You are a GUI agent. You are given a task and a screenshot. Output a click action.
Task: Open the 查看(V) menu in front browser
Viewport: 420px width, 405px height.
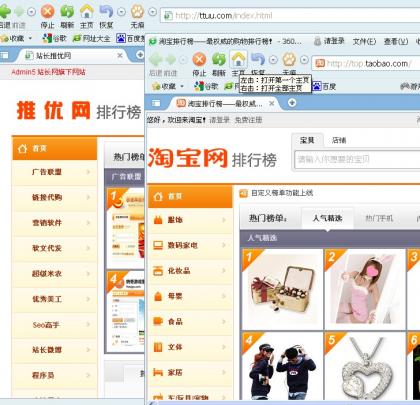(x=396, y=41)
